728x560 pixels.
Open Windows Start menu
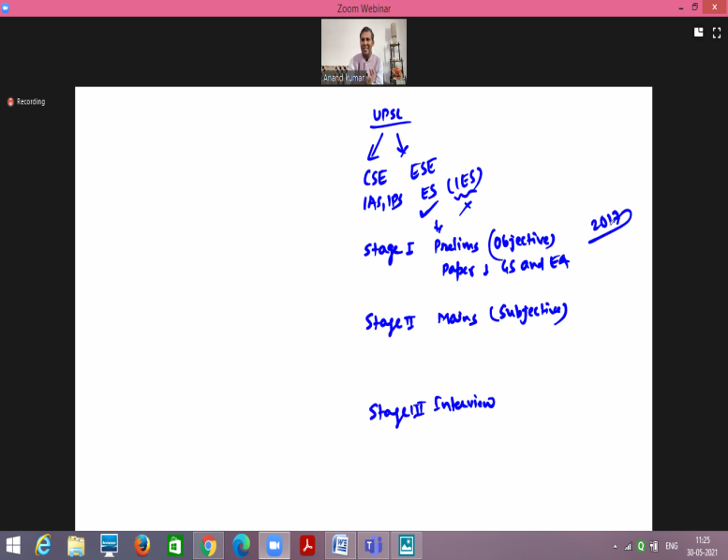(13, 545)
